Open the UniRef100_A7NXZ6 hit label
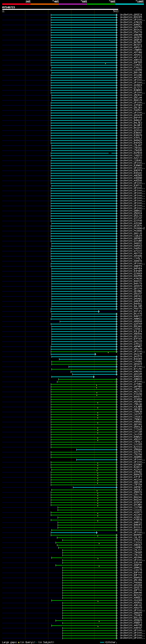 coord(131,22)
